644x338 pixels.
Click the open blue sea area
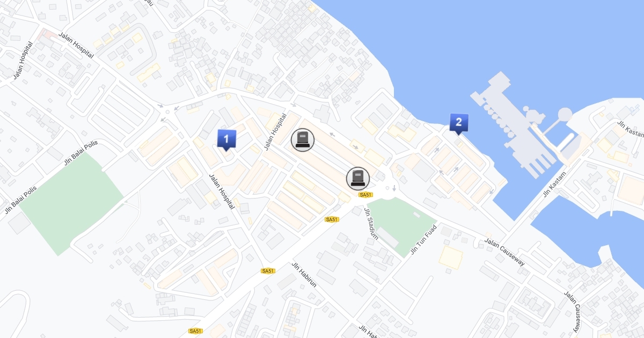pos(483,43)
